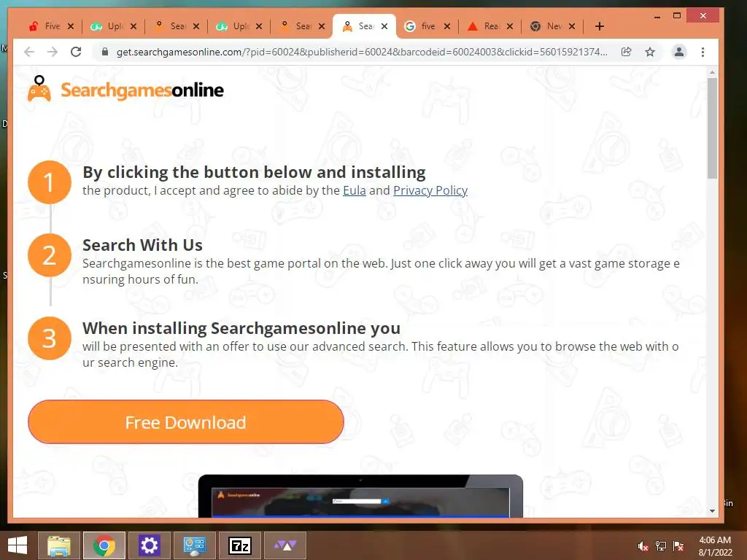The image size is (747, 560).
Task: Click the Searchgamesonline logo
Action: pyautogui.click(x=125, y=89)
